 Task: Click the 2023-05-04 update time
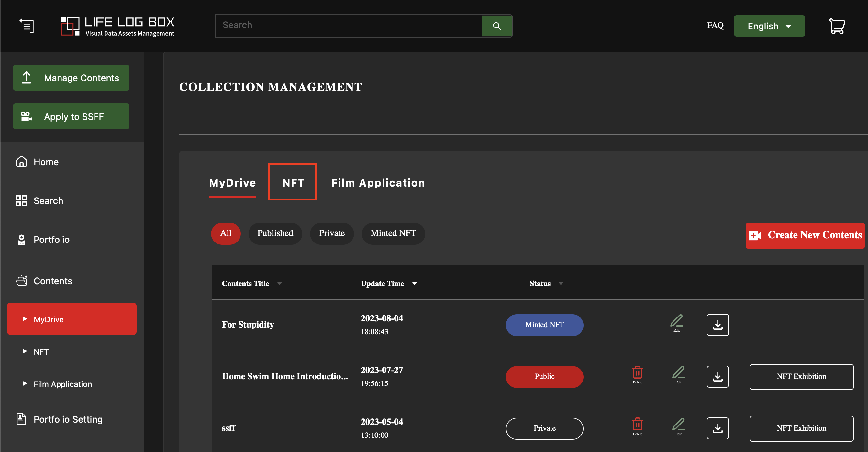tap(382, 428)
